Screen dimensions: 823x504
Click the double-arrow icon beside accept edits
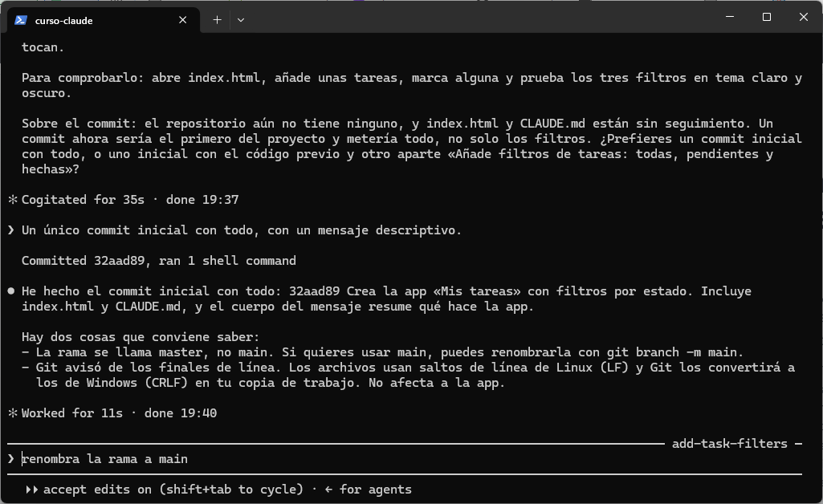click(31, 490)
